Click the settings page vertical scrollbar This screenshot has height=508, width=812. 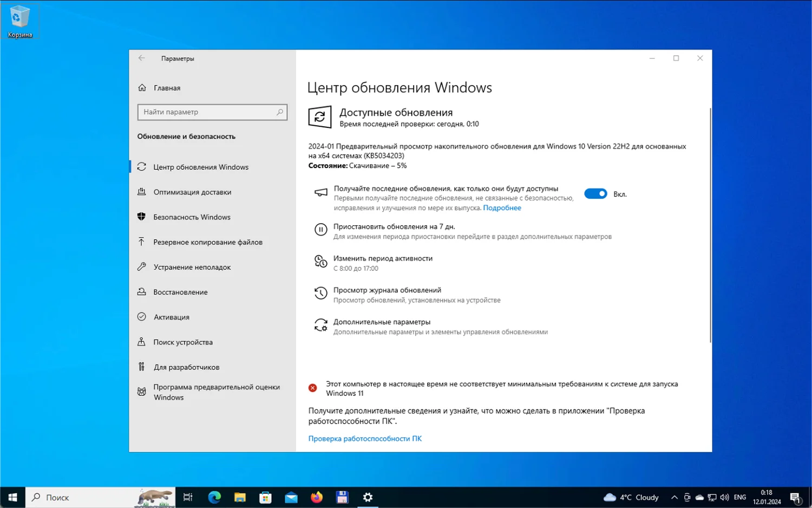[710, 225]
